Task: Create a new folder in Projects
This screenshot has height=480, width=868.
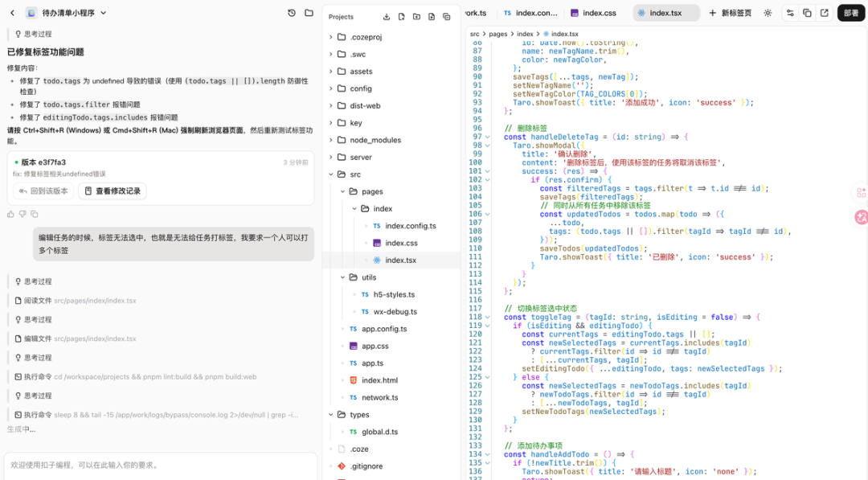Action: [x=416, y=17]
